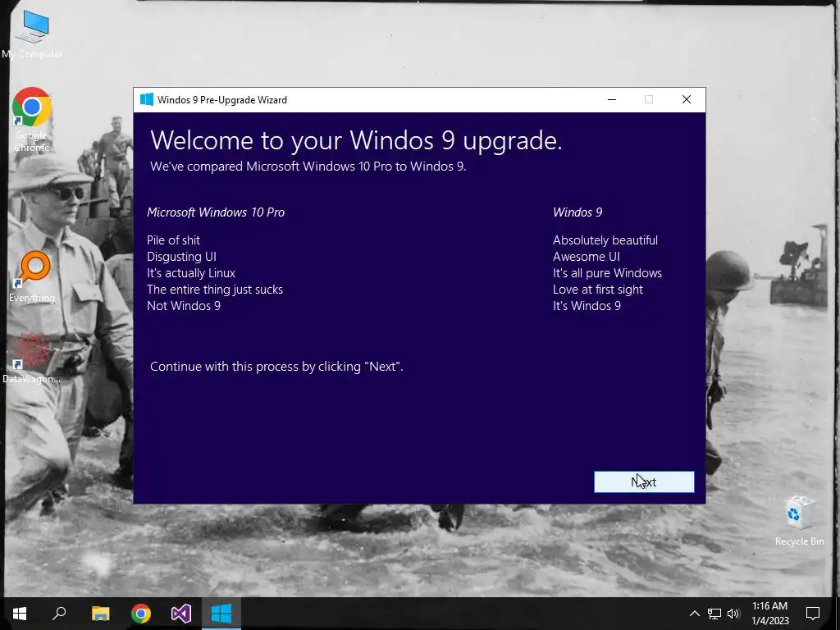Viewport: 840px width, 630px height.
Task: Minimize the Pre-Upgrade Wizard window
Action: (612, 99)
